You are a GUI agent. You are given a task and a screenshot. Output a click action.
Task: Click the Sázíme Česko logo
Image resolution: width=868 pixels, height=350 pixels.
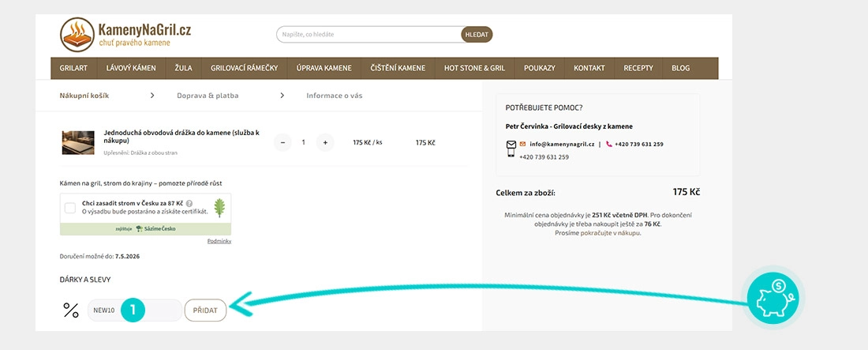[x=155, y=228]
